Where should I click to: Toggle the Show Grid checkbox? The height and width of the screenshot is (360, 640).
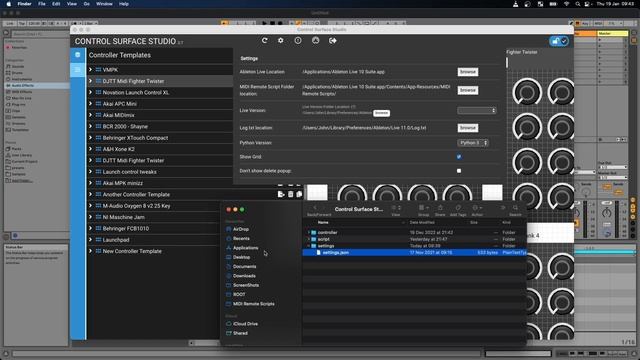coord(459,157)
